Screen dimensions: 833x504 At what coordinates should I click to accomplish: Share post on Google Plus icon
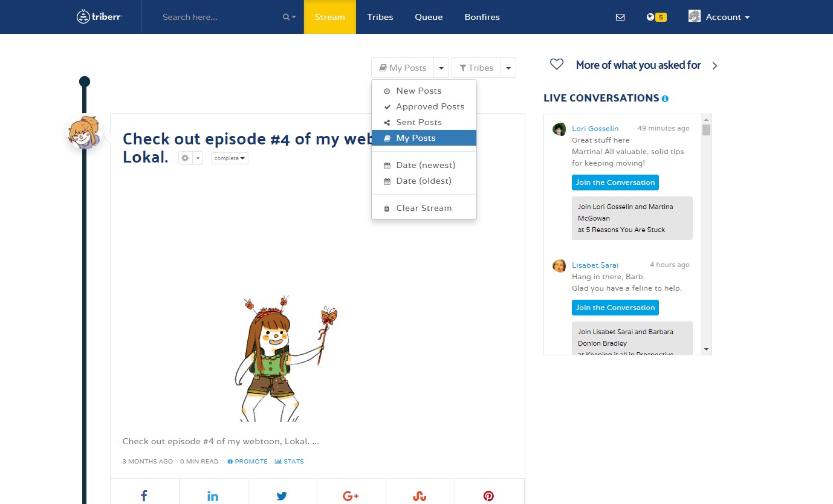[351, 496]
